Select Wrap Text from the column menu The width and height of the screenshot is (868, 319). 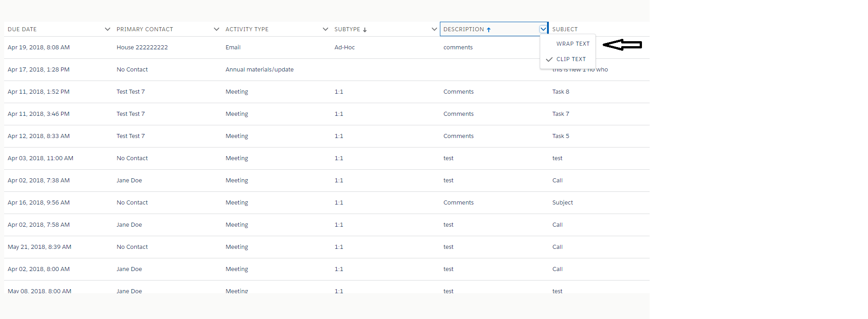click(573, 44)
